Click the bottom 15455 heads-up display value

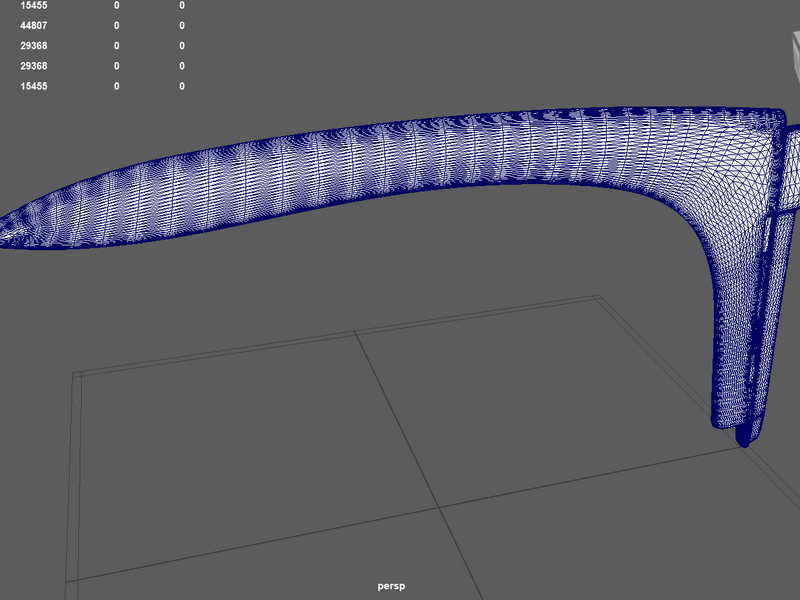(34, 86)
